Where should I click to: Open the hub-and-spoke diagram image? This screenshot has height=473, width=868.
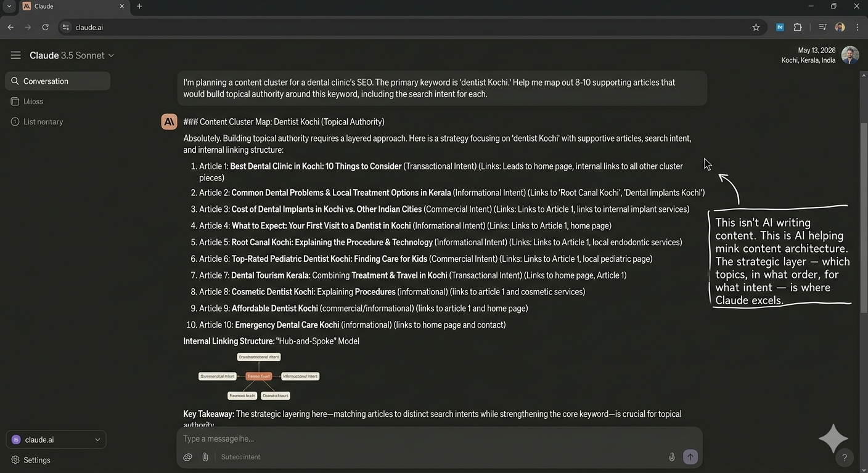coord(259,376)
